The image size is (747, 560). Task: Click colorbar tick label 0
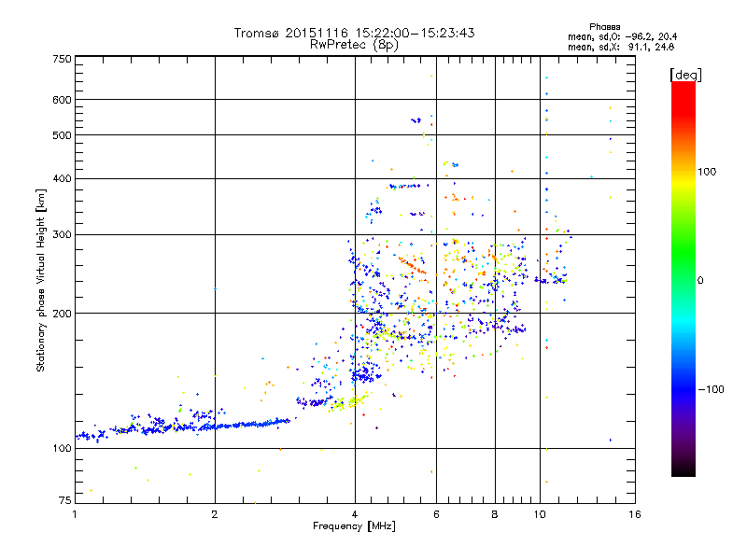tap(700, 281)
